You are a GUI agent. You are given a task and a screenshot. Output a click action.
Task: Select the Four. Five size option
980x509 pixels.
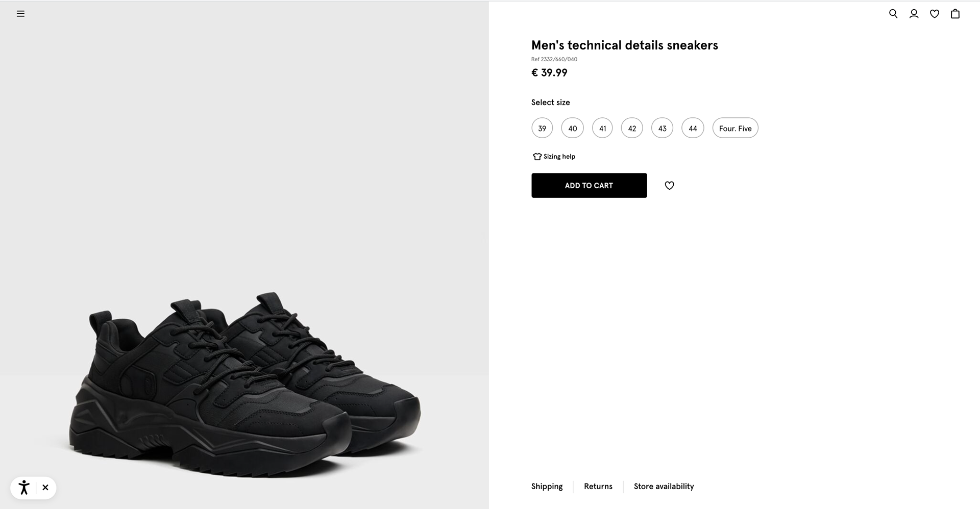coord(735,128)
